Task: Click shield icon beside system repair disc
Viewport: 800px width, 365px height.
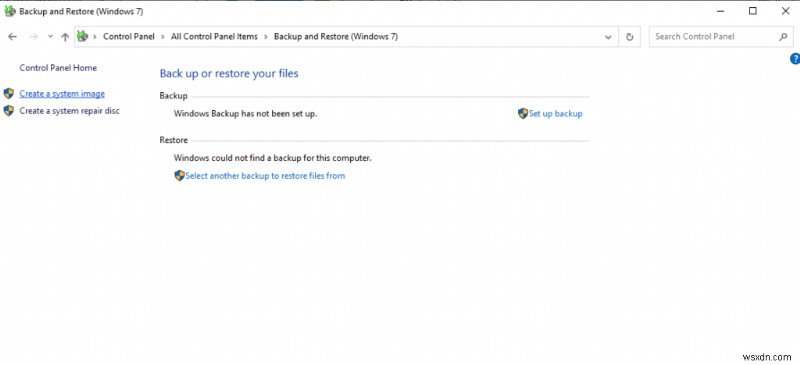Action: 9,111
